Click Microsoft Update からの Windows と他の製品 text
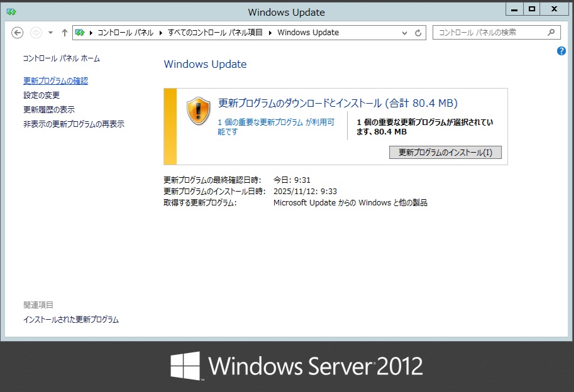 [x=350, y=203]
